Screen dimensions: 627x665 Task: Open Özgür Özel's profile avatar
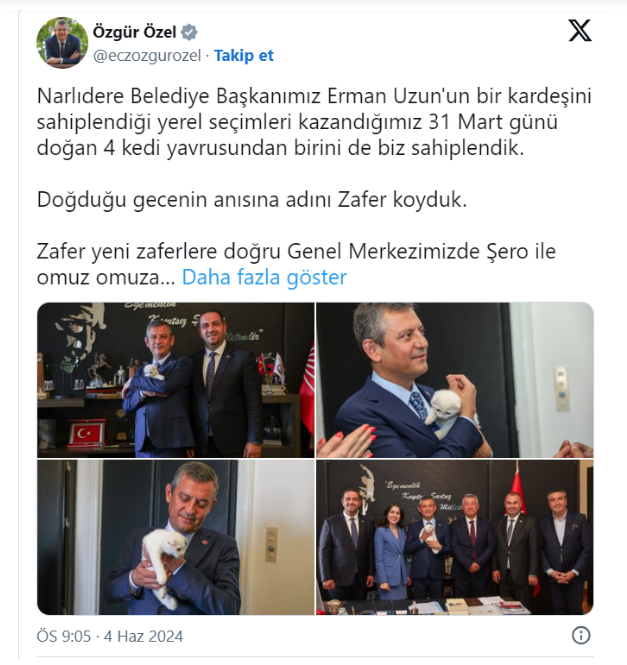(x=62, y=43)
